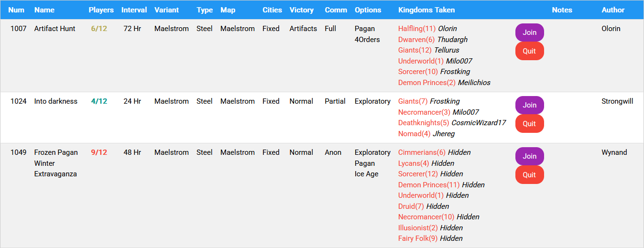Quit the Into darkness game

(529, 124)
